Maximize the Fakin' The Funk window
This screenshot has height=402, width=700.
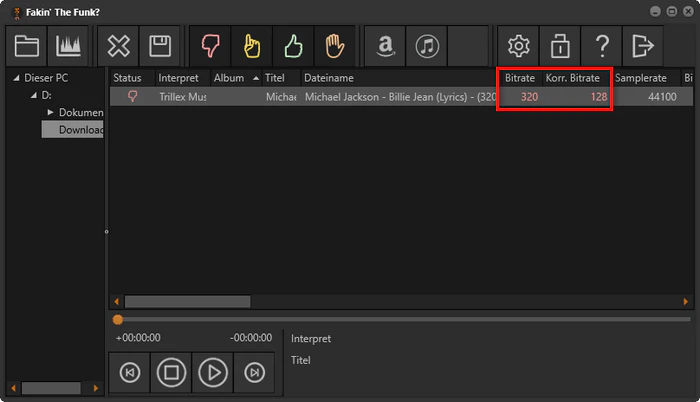pyautogui.click(x=672, y=12)
